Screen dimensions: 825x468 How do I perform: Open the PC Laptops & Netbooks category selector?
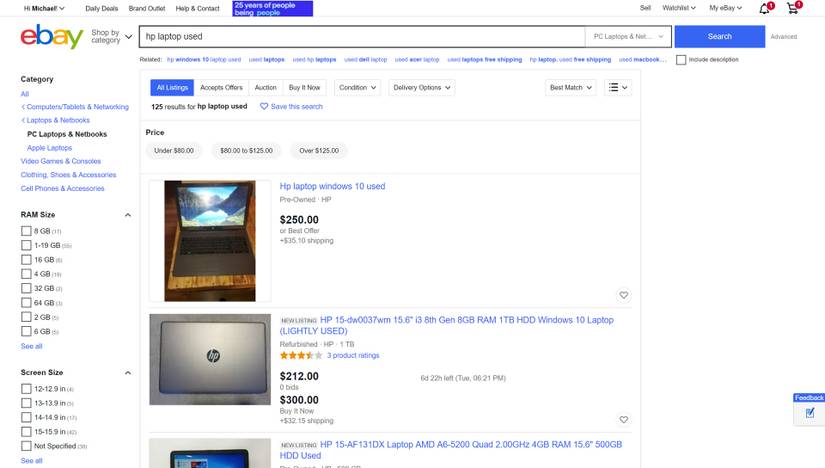[628, 36]
